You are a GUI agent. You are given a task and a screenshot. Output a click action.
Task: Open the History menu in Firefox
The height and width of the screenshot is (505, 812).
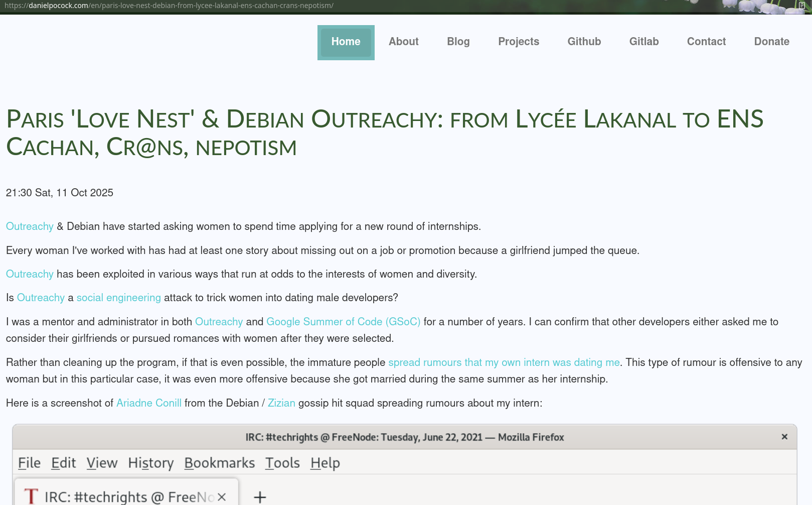point(150,463)
